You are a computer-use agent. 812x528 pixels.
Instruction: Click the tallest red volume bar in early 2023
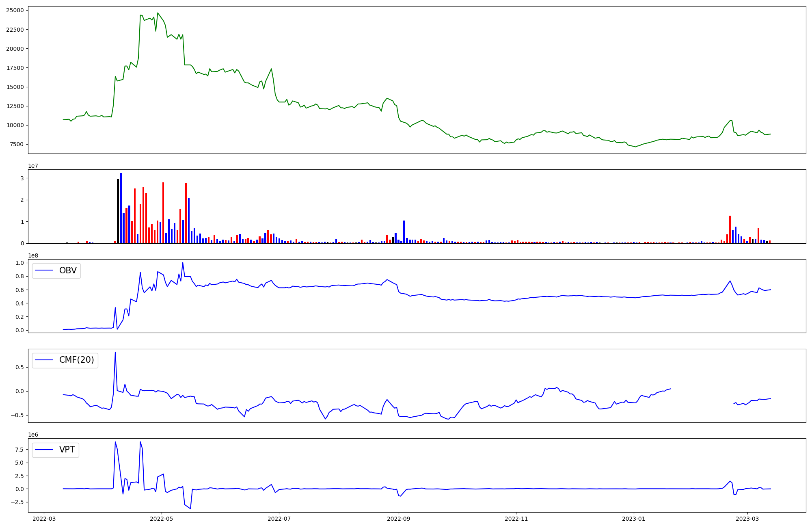click(730, 229)
